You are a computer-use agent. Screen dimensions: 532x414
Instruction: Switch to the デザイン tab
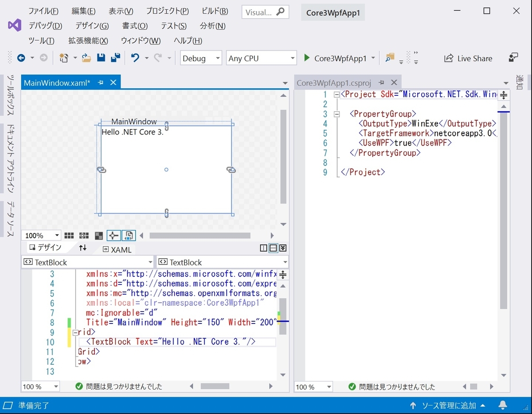coord(45,248)
